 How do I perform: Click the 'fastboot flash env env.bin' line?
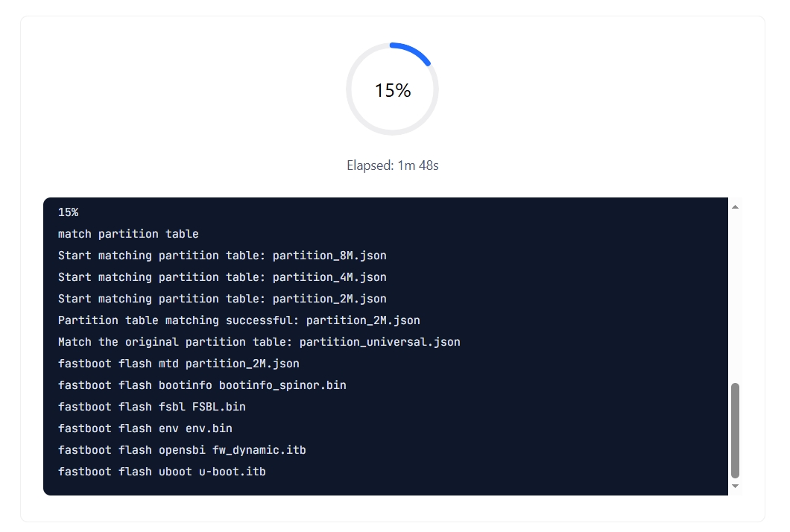pyautogui.click(x=145, y=428)
